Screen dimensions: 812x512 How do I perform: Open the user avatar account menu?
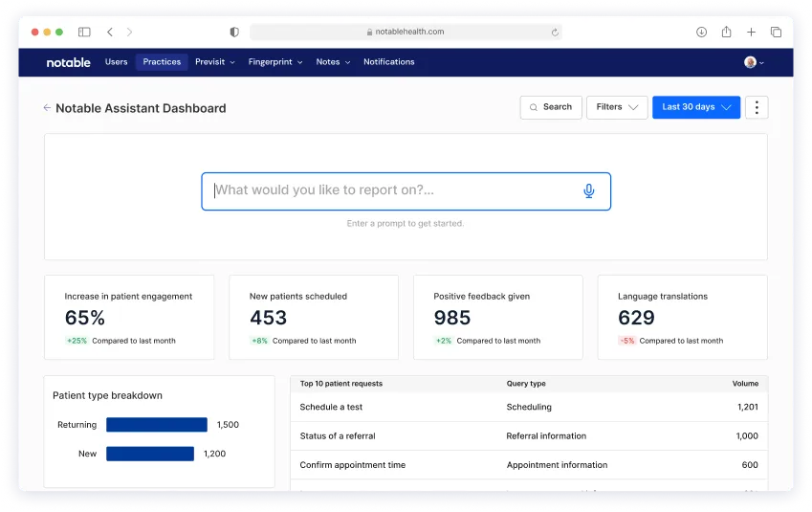coord(754,62)
